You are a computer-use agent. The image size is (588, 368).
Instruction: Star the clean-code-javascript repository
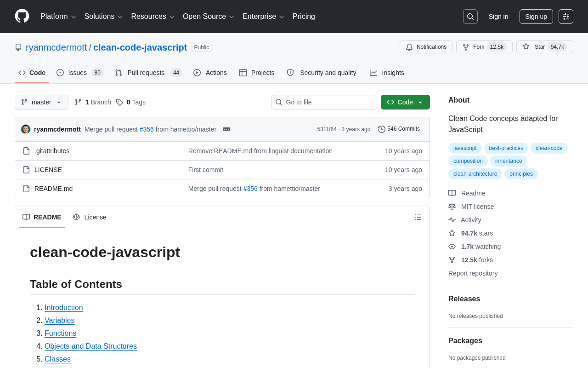545,47
